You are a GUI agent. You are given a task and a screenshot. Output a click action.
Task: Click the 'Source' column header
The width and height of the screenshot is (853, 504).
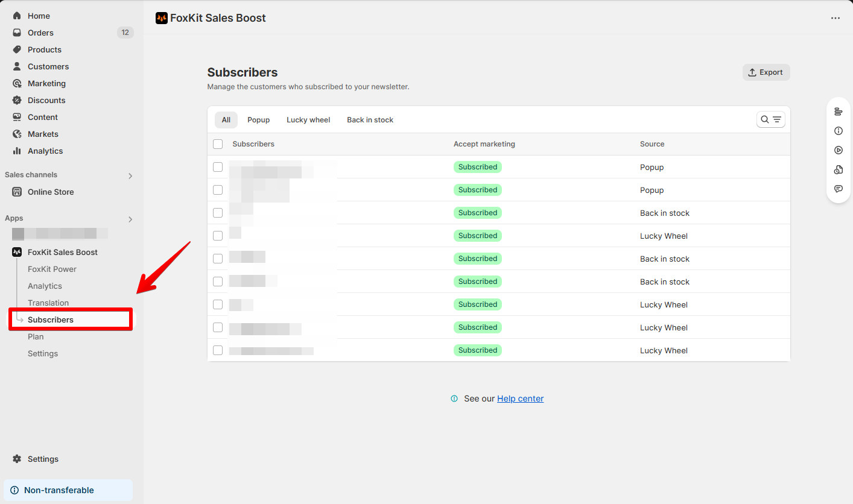click(x=652, y=144)
